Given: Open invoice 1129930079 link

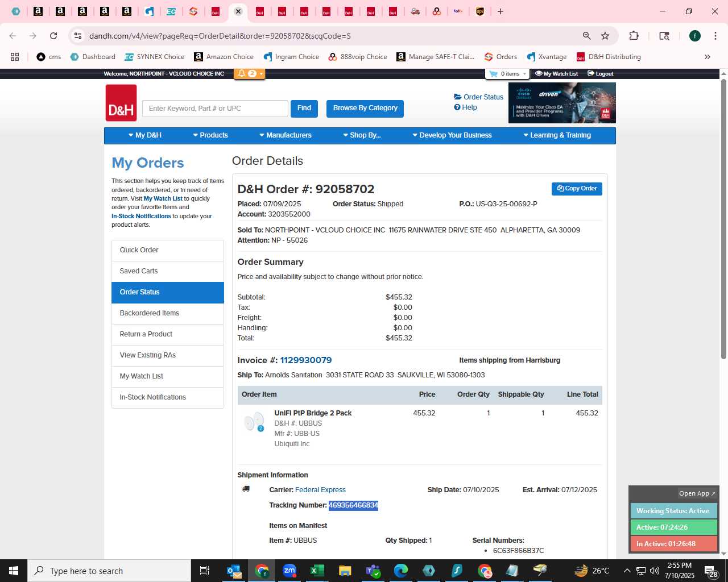Looking at the screenshot, I should (306, 360).
